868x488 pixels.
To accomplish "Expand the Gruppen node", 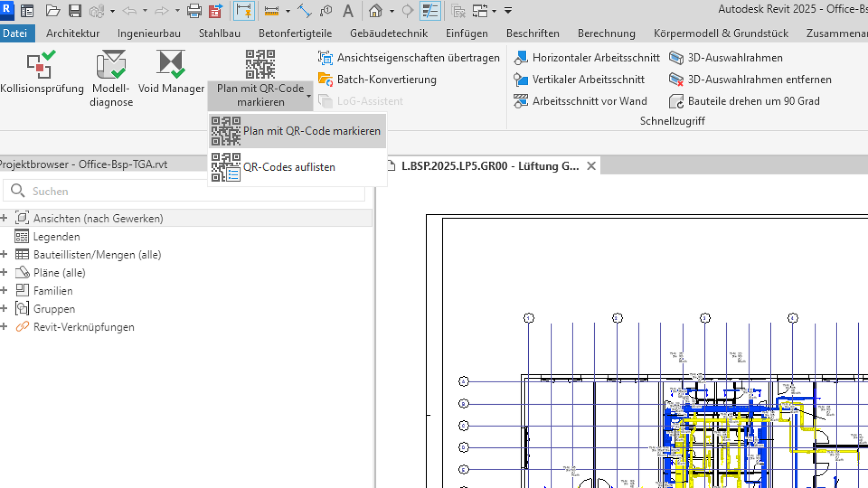I will (x=4, y=308).
